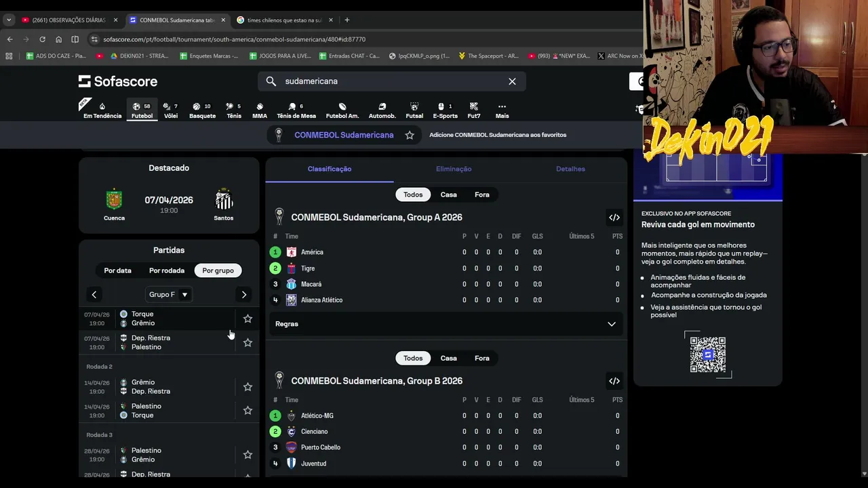Switch to the Detalhes tab

(570, 169)
